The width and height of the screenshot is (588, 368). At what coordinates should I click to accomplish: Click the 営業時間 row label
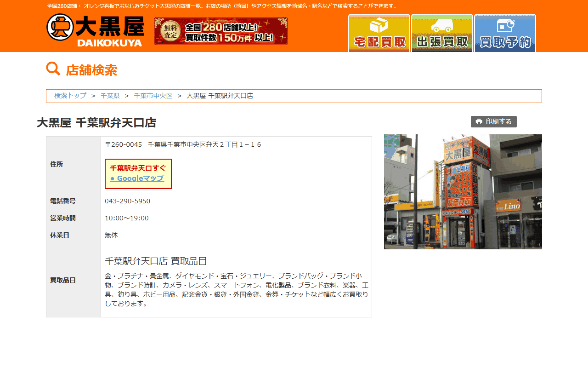(63, 218)
